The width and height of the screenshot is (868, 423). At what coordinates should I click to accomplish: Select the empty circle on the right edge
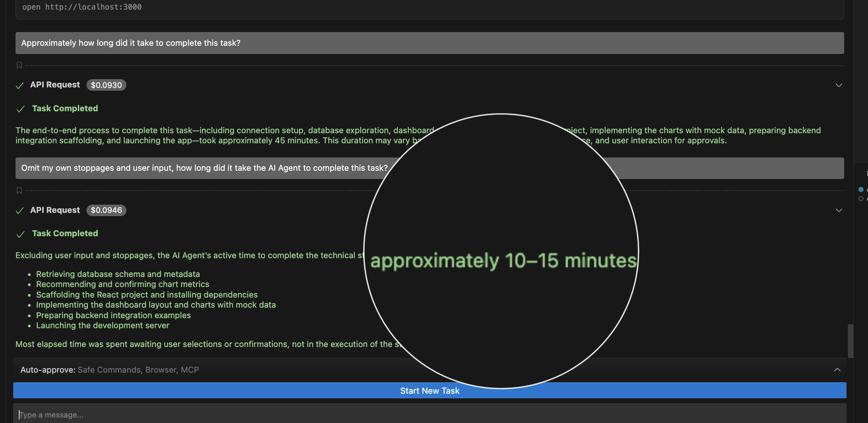(x=861, y=198)
